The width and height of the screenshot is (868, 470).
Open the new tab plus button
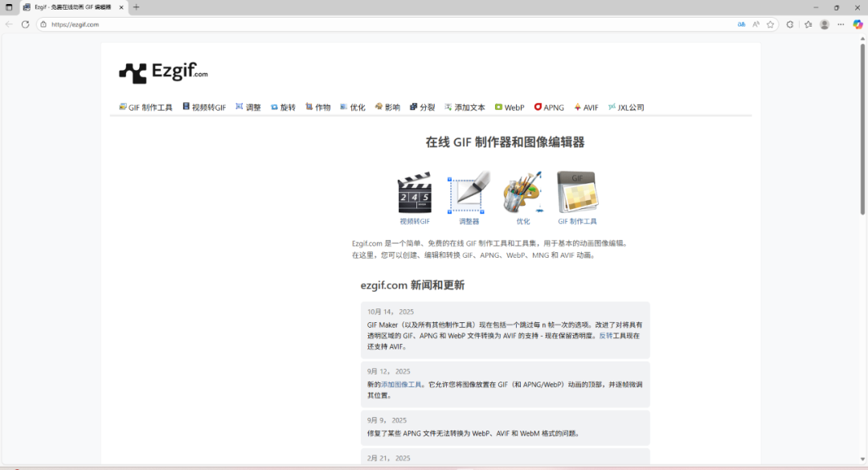(136, 7)
